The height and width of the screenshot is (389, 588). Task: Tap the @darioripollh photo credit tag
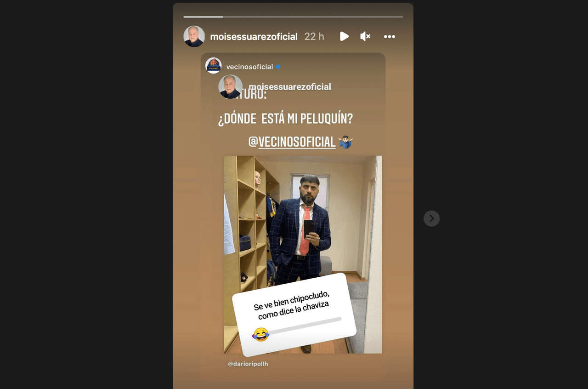(248, 364)
